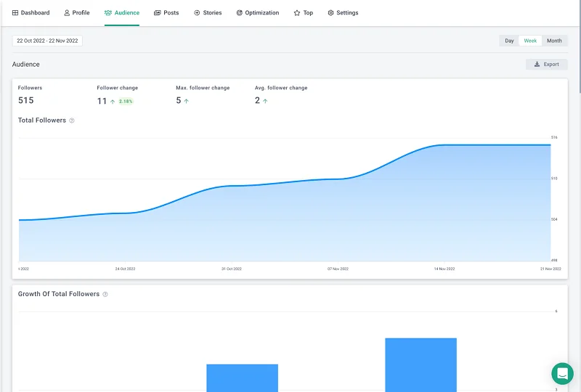The image size is (581, 392).
Task: Switch to the Audience tab
Action: click(x=122, y=13)
